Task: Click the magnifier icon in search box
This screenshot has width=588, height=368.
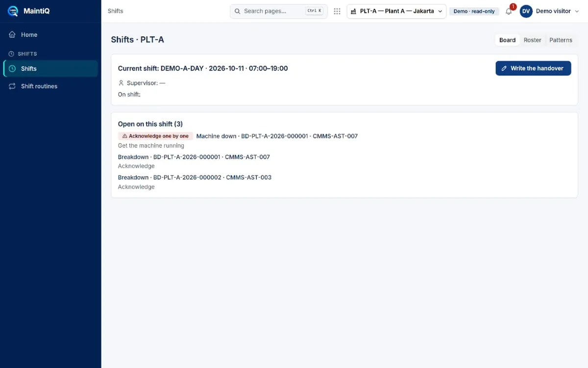Action: (x=238, y=11)
